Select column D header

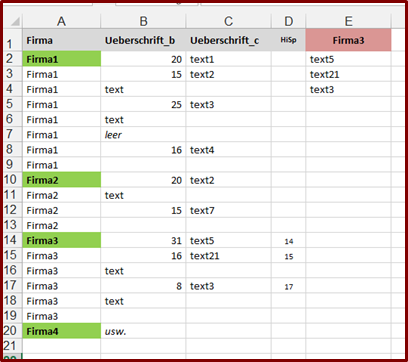pyautogui.click(x=288, y=22)
